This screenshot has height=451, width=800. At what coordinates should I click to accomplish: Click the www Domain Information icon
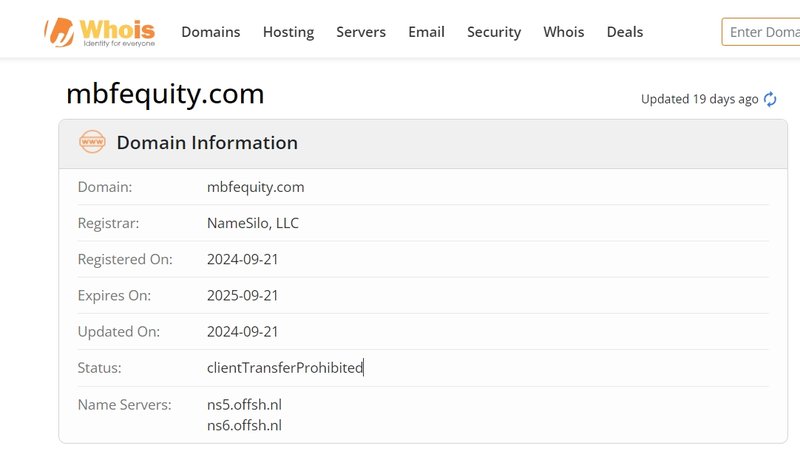tap(92, 142)
